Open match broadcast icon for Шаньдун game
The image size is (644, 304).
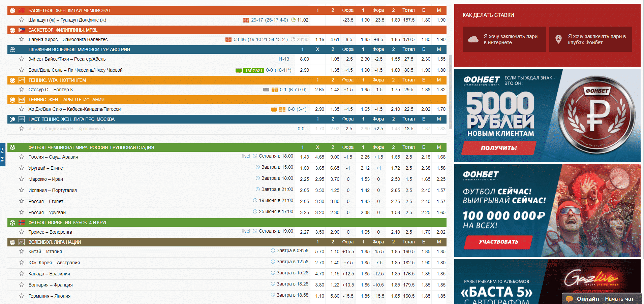[x=246, y=20]
